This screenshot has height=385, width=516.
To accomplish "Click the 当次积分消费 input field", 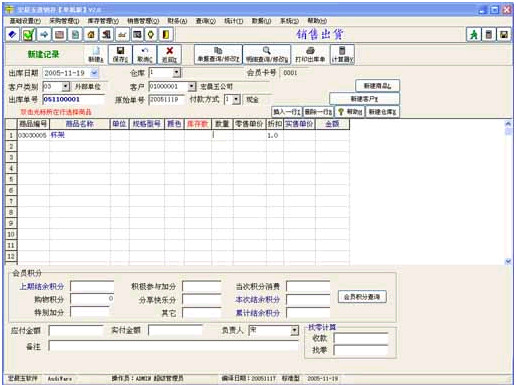I will 308,286.
